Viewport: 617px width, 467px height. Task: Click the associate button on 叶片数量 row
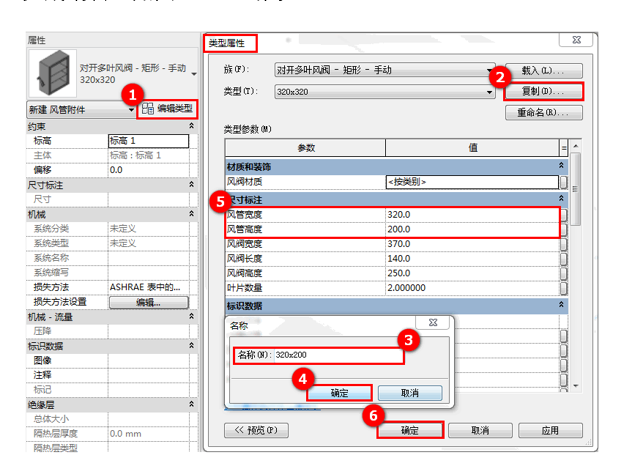click(563, 288)
